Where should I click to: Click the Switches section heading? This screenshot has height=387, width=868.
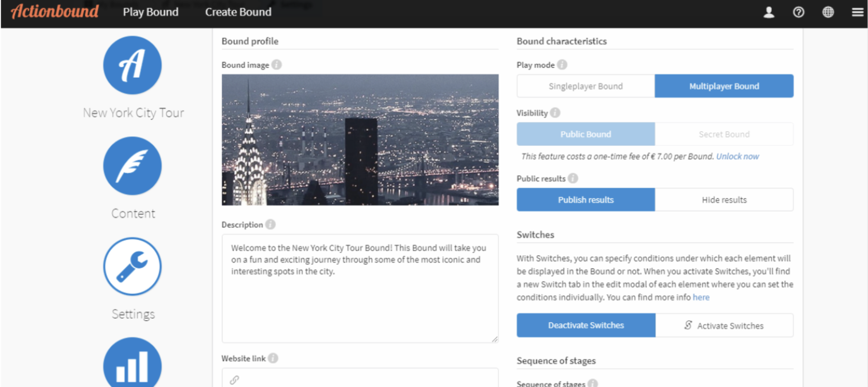tap(535, 235)
